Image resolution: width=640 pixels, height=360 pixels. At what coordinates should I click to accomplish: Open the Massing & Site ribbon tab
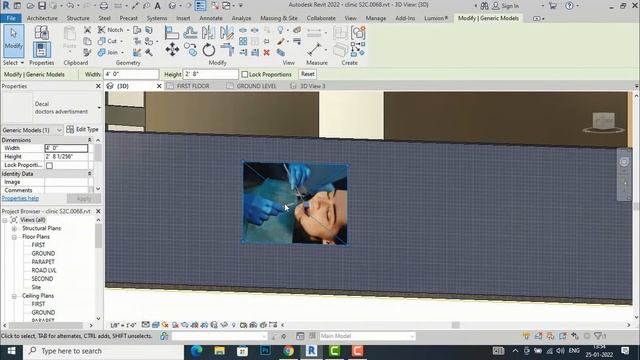tap(279, 18)
